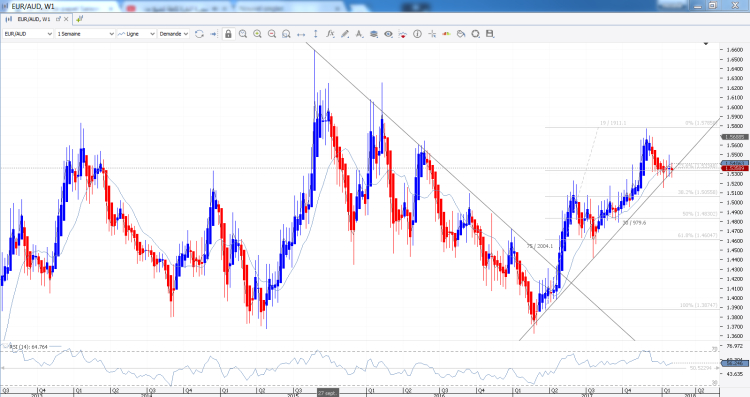Close the EUR/AUD, W1 tab
750x397 pixels.
coord(66,19)
